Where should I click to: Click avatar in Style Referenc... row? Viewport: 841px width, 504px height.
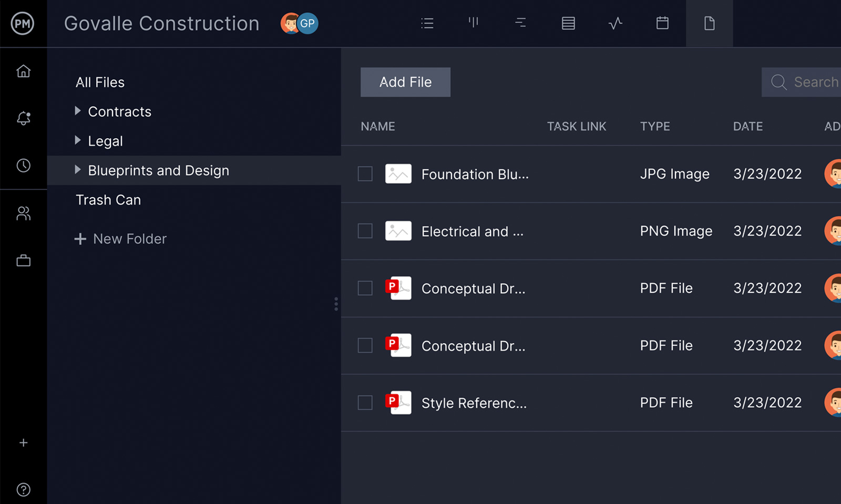click(833, 403)
